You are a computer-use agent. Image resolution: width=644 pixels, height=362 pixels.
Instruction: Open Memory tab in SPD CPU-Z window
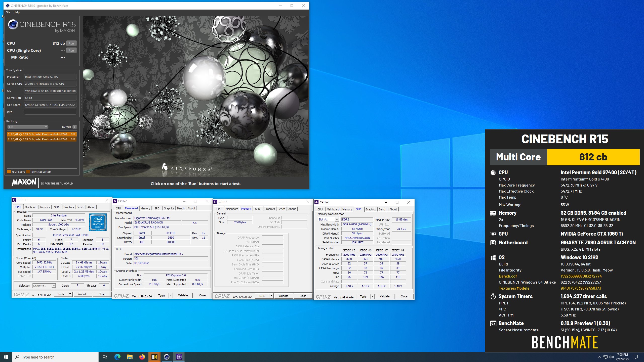pyautogui.click(x=347, y=209)
